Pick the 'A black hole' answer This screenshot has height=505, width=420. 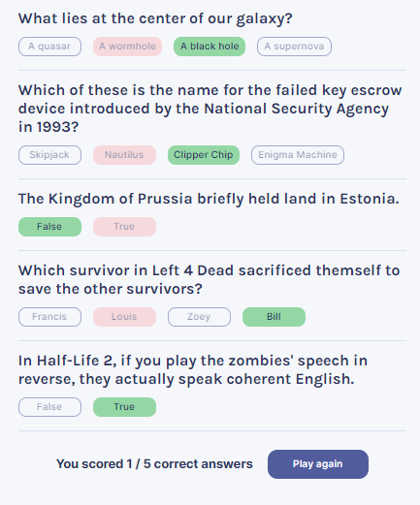[210, 47]
